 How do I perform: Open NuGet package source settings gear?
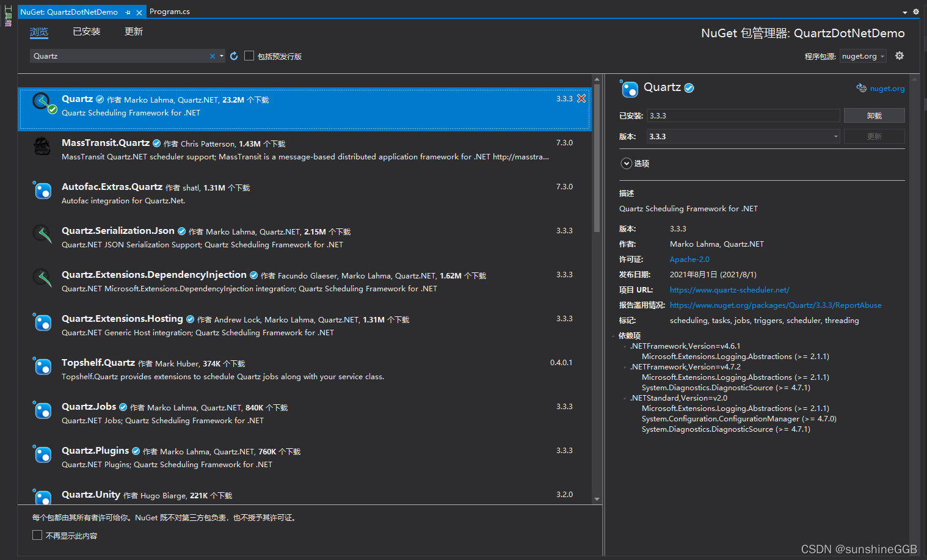900,56
